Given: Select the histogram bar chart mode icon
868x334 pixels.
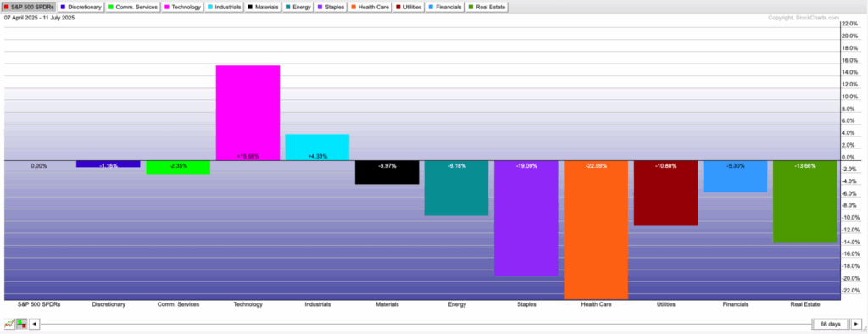Looking at the screenshot, I should point(21,324).
